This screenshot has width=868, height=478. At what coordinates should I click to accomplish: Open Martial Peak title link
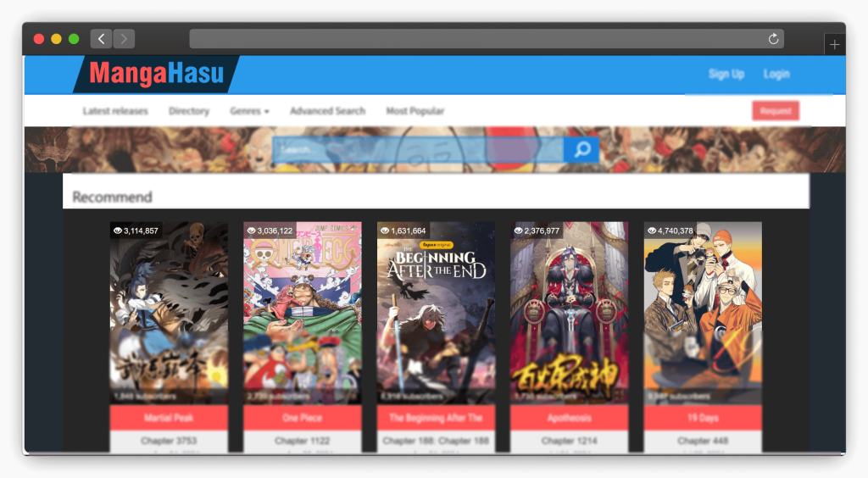pyautogui.click(x=169, y=418)
